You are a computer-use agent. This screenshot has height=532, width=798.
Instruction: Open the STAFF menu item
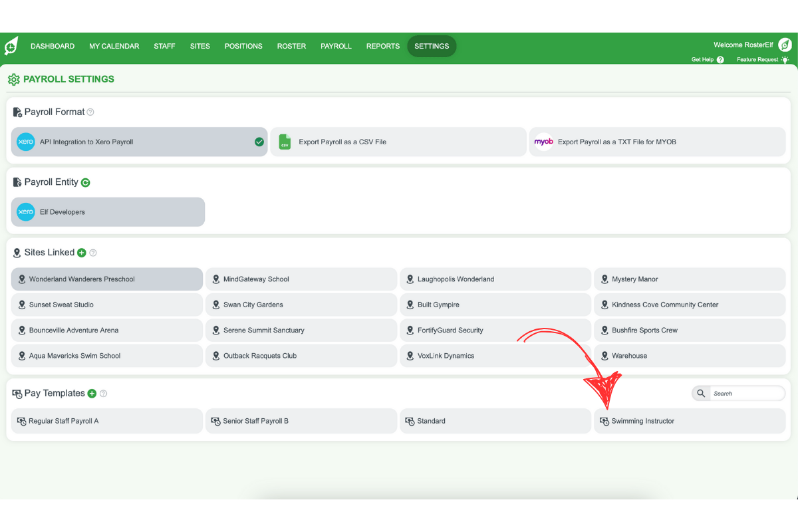(x=164, y=46)
